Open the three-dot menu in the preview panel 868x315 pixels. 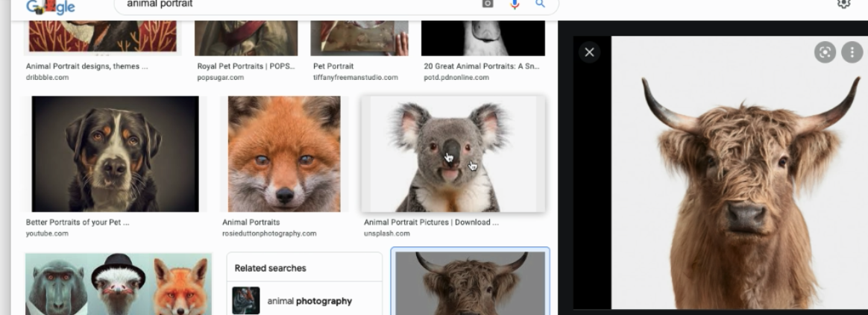pyautogui.click(x=852, y=52)
